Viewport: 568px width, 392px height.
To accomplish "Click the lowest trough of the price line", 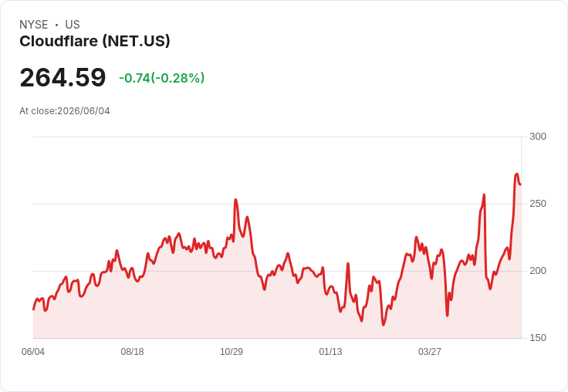I will coord(384,325).
